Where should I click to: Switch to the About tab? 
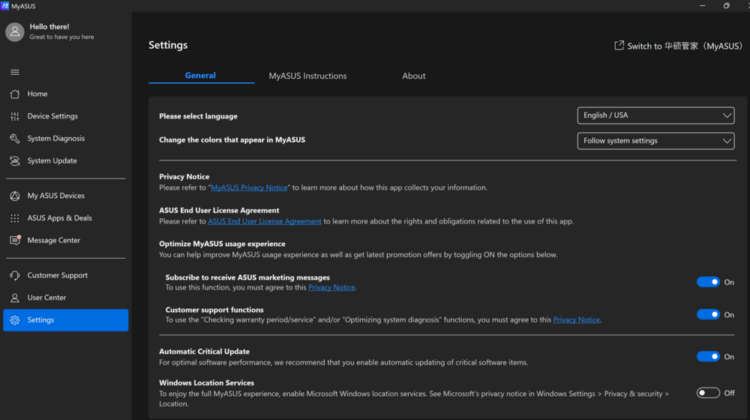click(414, 76)
